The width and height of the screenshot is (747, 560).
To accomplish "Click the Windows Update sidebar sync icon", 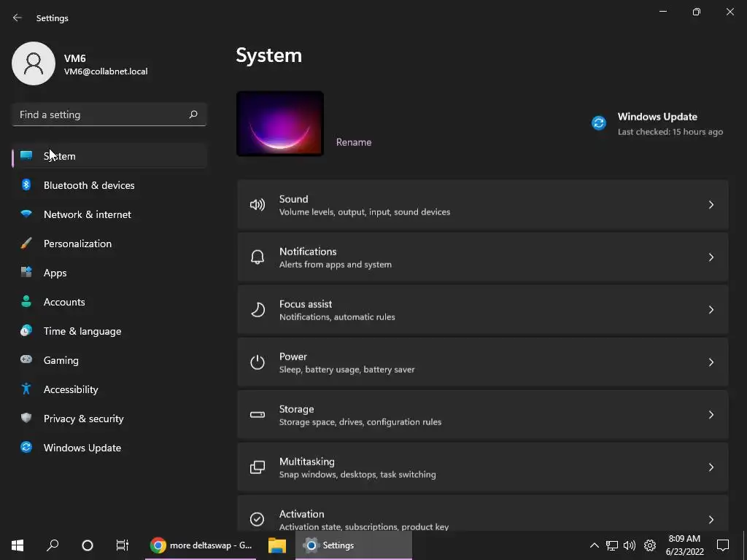I will pyautogui.click(x=26, y=447).
